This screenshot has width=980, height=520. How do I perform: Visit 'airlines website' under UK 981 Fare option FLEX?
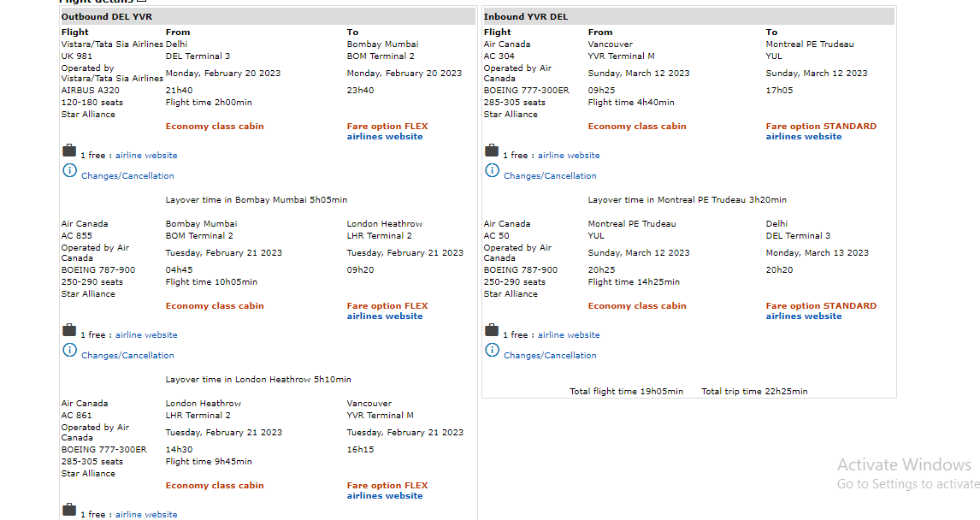click(384, 137)
